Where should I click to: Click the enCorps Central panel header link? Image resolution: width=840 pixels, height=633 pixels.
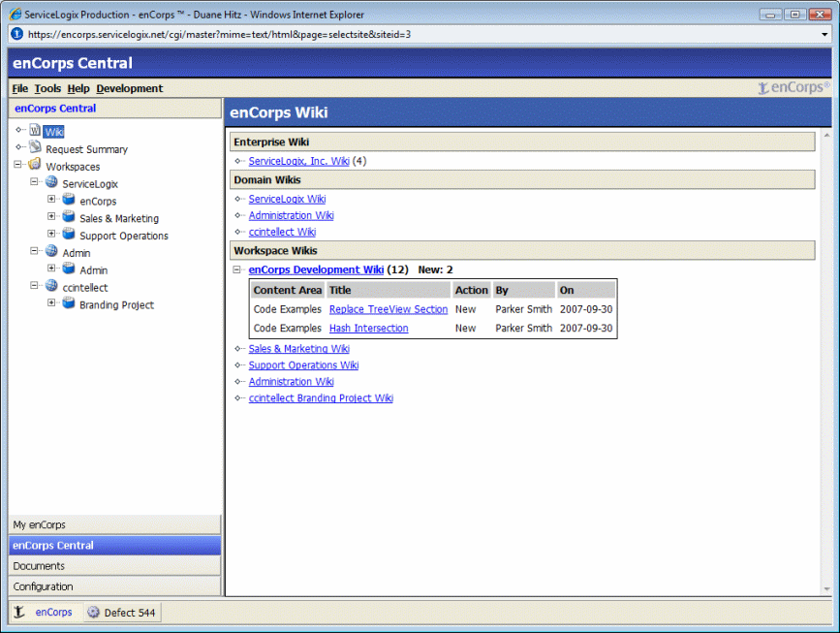coord(55,109)
